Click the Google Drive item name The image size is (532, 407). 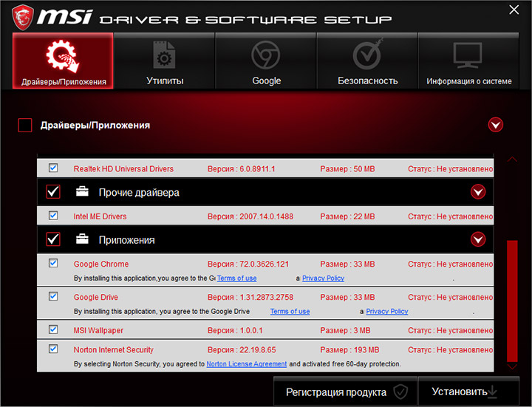96,297
